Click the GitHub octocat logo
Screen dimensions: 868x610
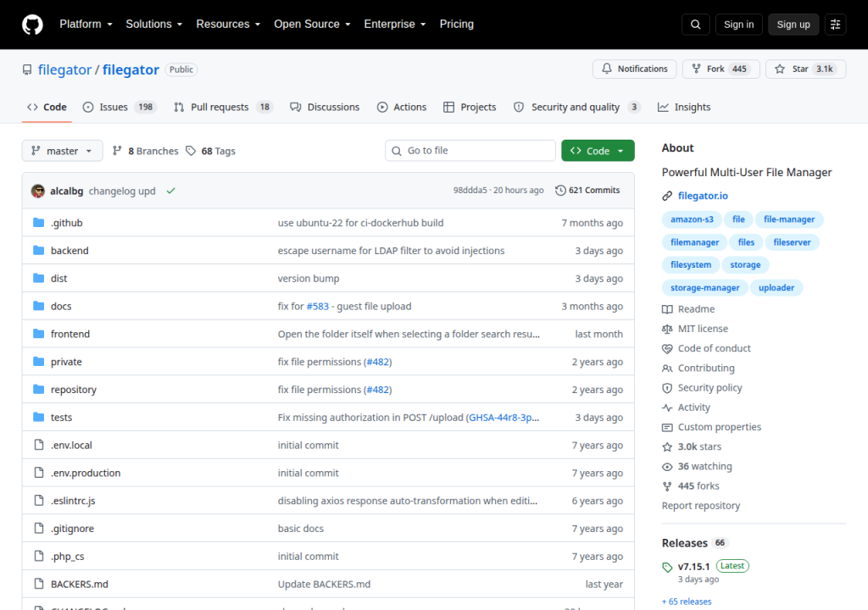click(32, 25)
